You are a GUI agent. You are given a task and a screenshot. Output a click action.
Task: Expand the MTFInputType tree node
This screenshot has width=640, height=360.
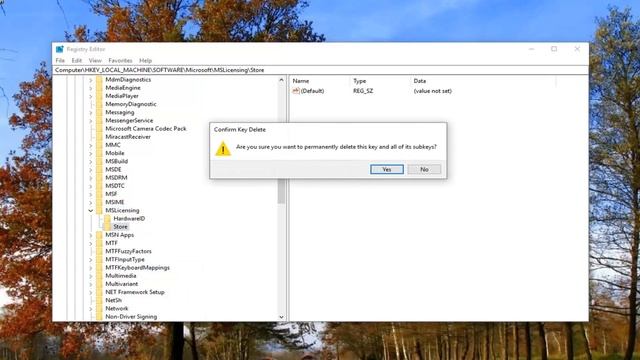[91, 260]
